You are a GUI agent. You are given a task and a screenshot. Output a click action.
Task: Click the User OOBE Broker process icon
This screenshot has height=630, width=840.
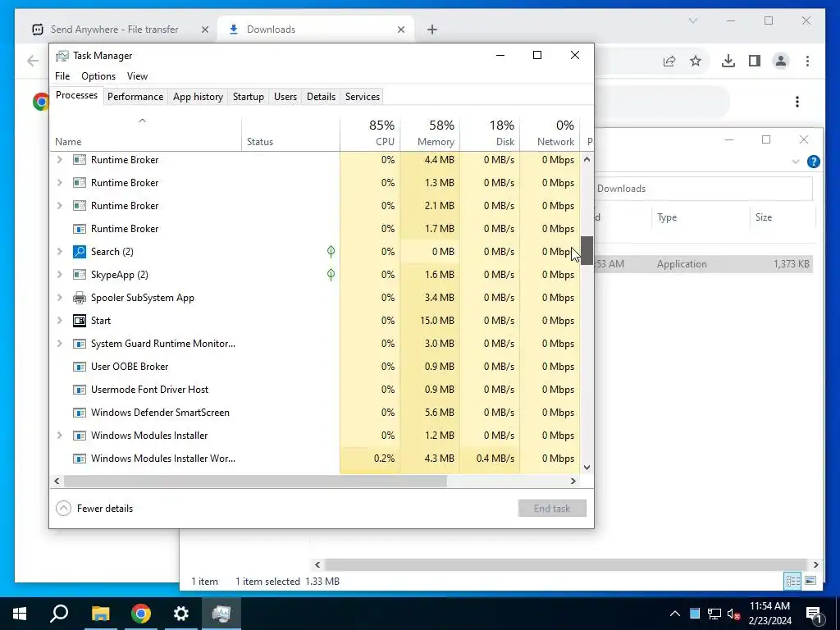[x=80, y=367]
